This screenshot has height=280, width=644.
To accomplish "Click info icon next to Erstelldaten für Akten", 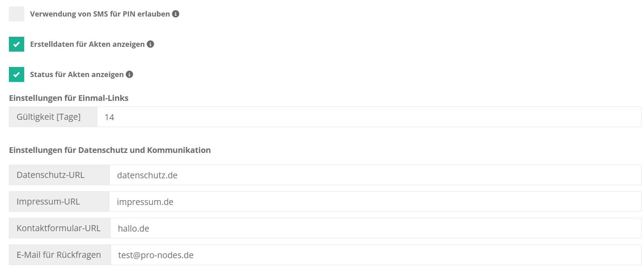I will [x=151, y=44].
